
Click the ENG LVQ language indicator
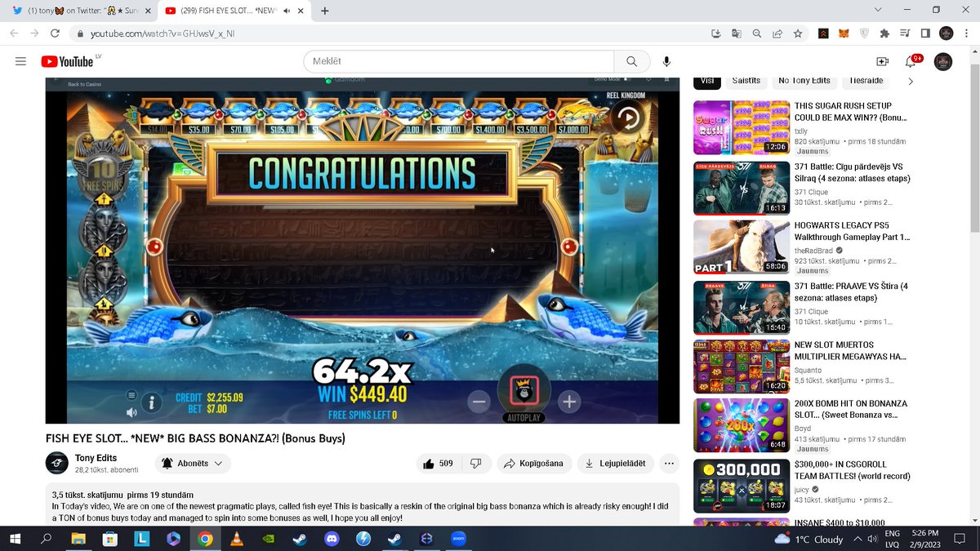[893, 539]
